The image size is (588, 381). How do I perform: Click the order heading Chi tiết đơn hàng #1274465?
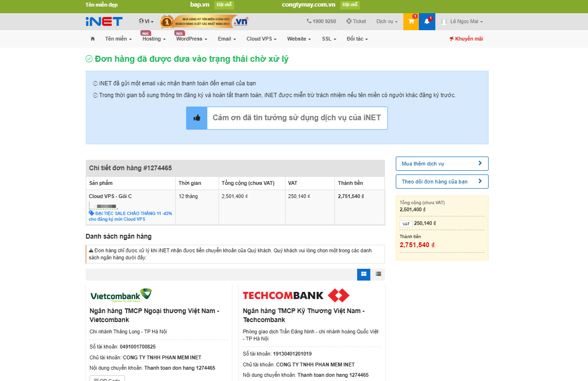[x=131, y=168]
